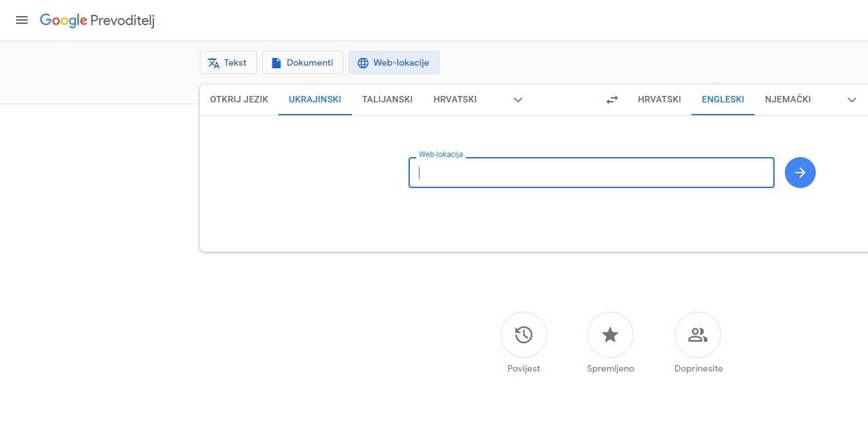Switch to Dokumenti translation mode
868x443 pixels.
[302, 62]
